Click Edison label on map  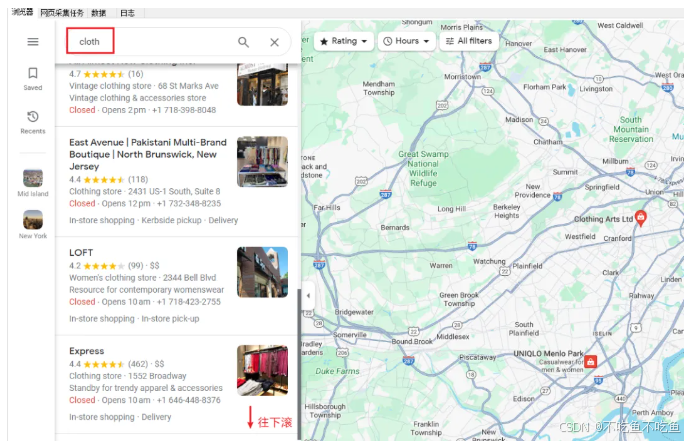(x=524, y=399)
